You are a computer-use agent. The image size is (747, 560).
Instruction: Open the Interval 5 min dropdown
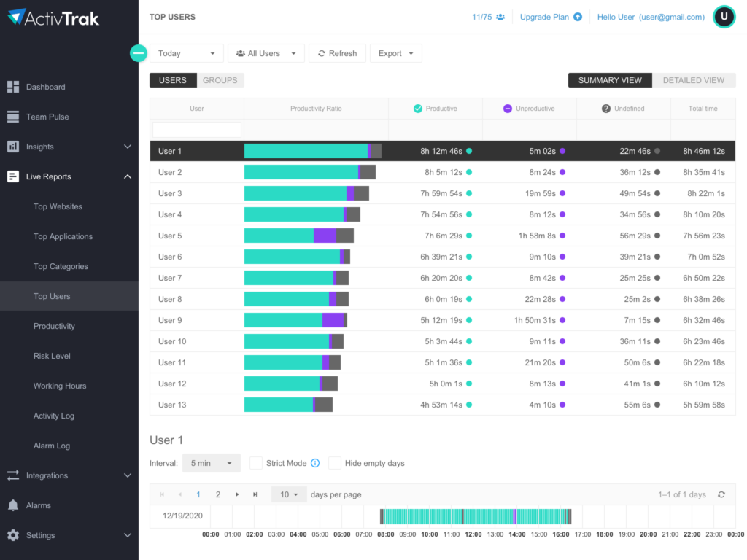[x=211, y=463]
